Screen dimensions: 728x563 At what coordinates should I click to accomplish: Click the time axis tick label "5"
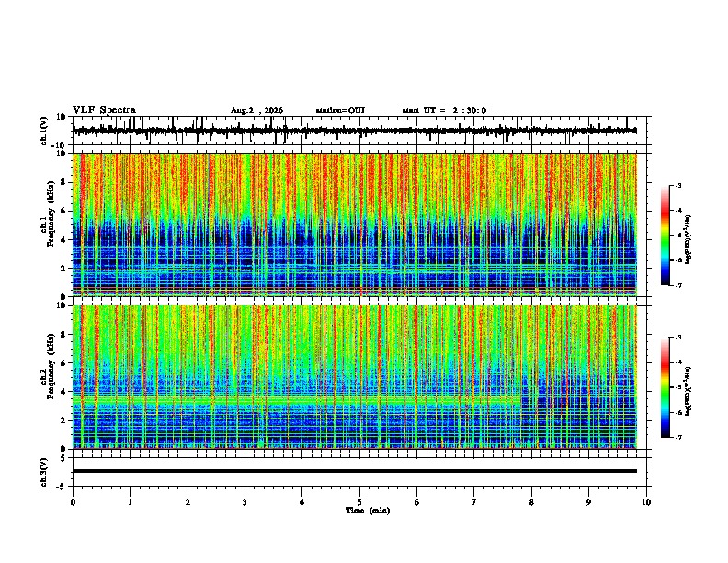coord(359,502)
